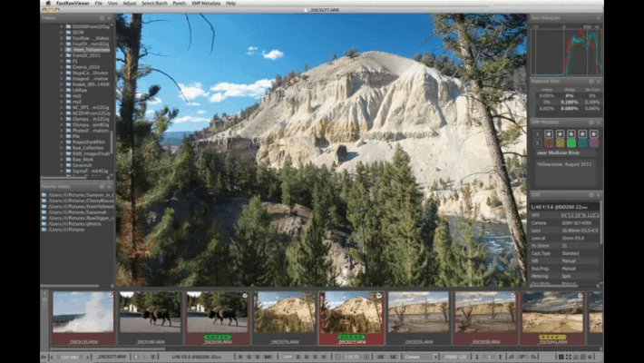Open the File menu
This screenshot has width=644, height=363.
[99, 4]
